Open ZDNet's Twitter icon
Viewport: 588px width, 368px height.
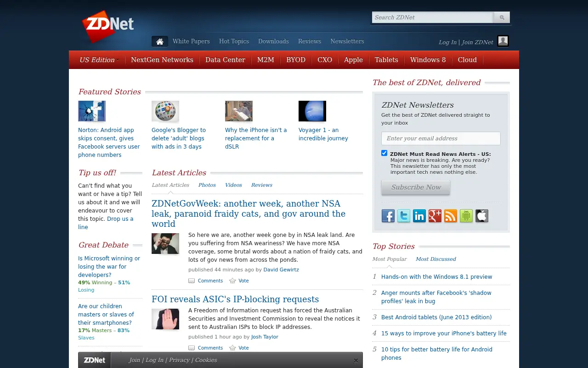(404, 216)
